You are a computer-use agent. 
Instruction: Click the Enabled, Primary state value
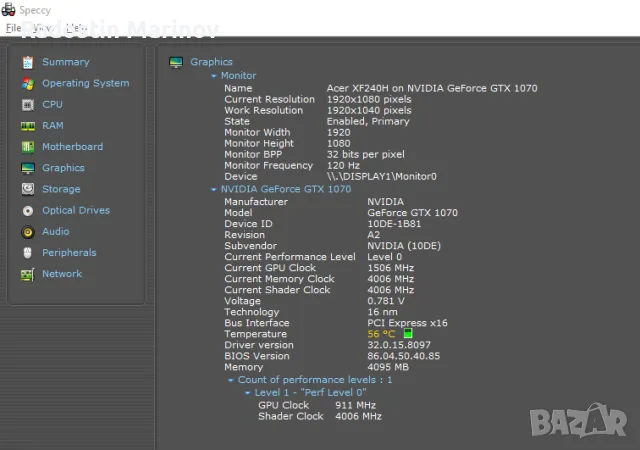pos(368,121)
